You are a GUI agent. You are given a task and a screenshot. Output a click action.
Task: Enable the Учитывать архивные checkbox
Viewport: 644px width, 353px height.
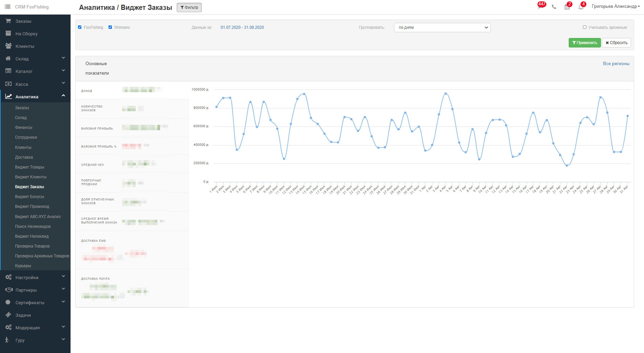coord(585,27)
